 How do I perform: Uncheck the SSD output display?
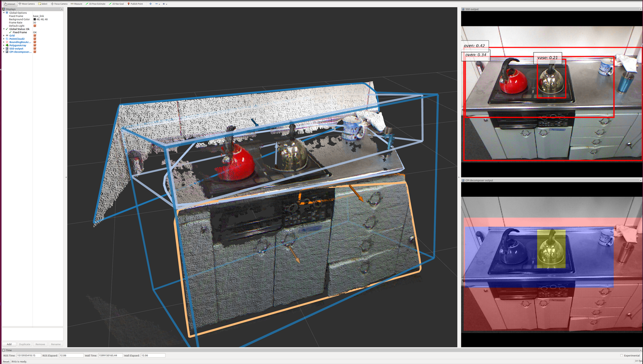click(35, 49)
